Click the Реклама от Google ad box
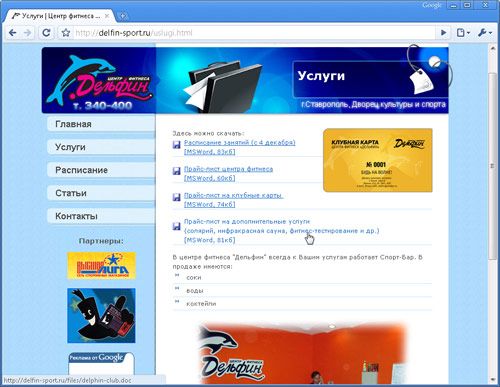Screen dimensions: 500x387 [x=101, y=364]
